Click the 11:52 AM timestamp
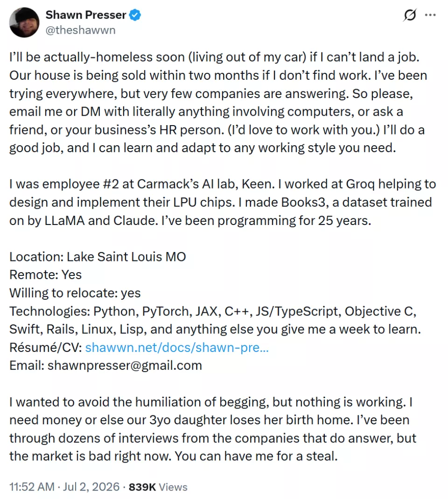The image size is (448, 499). [x=32, y=487]
